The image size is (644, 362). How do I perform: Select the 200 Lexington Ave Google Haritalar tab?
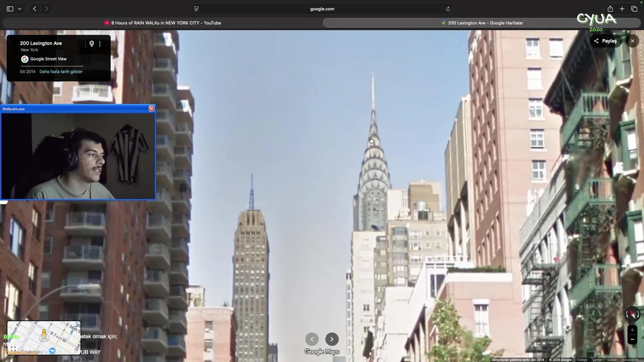click(482, 23)
